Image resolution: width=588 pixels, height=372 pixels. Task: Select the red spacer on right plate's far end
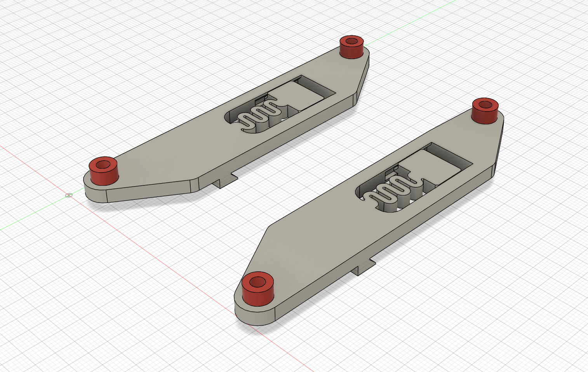tap(485, 110)
